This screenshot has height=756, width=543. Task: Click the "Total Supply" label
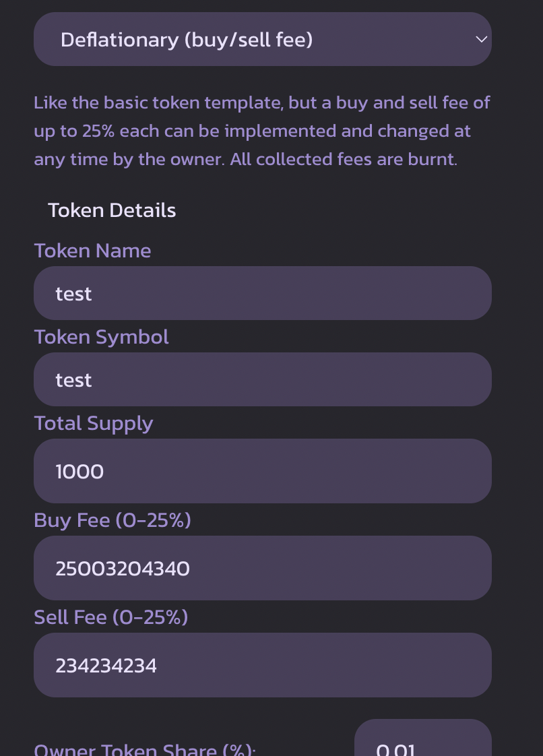(94, 423)
